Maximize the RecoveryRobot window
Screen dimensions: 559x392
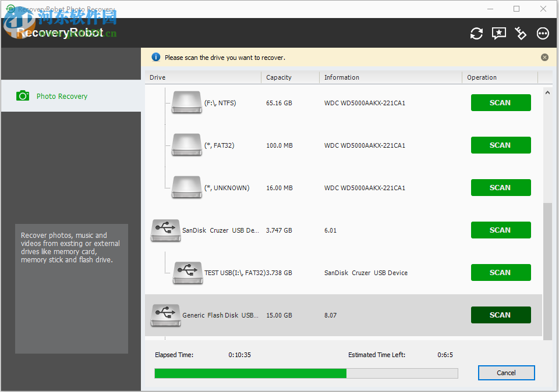pos(516,9)
